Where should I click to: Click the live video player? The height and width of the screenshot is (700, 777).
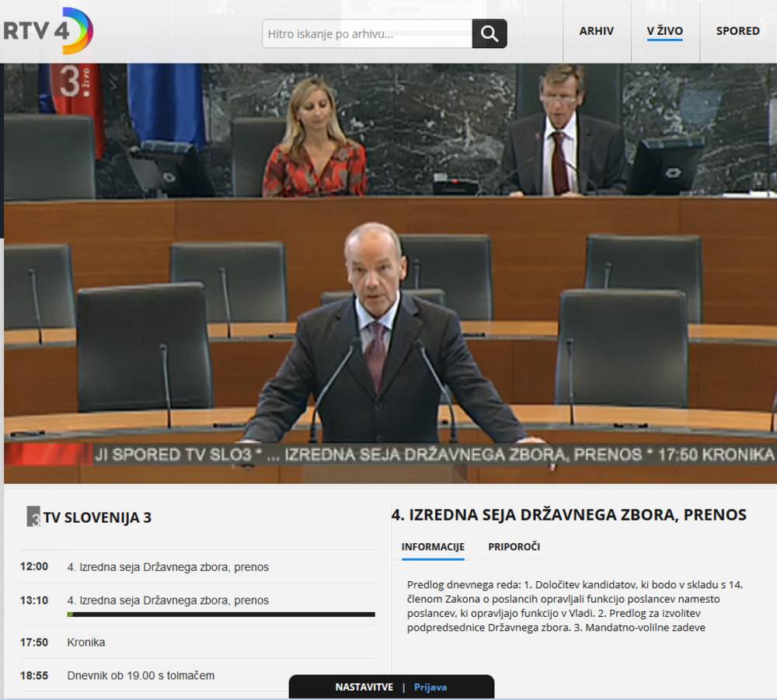pos(388,264)
